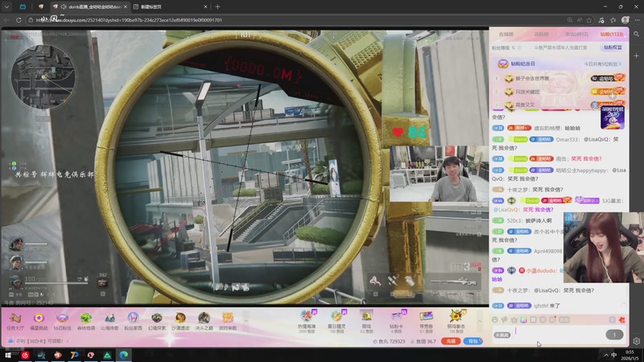The height and width of the screenshot is (362, 644).
Task: Open browser sidebar search icon
Action: [x=636, y=35]
